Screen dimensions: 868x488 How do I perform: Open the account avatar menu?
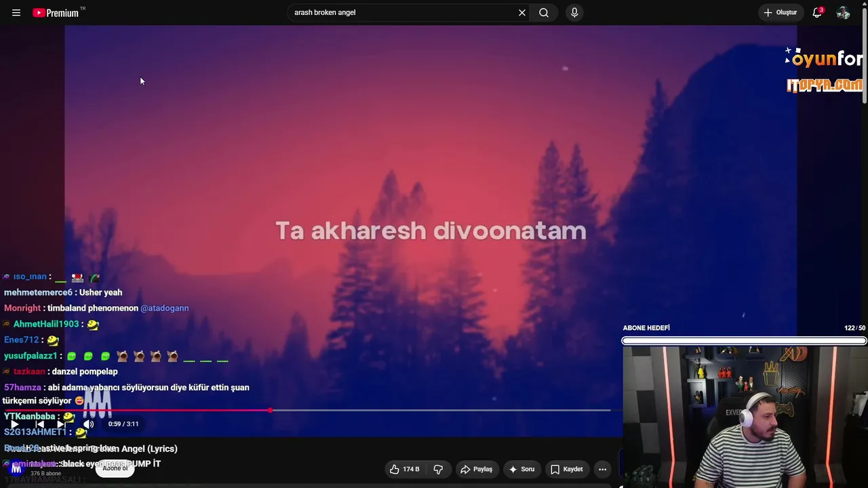pos(843,13)
